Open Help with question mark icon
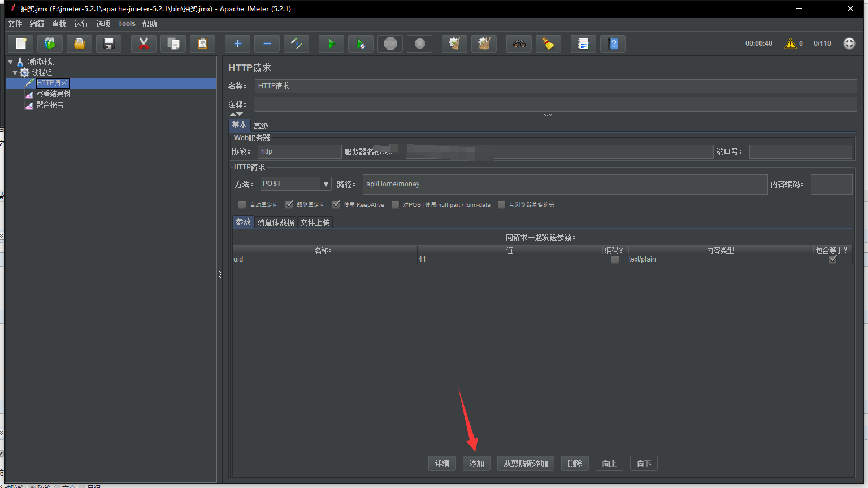868x488 pixels. [x=613, y=43]
